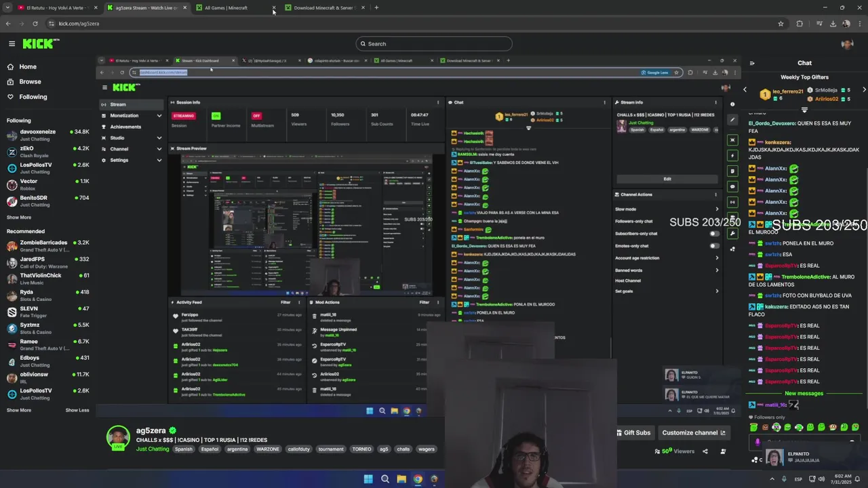Click purple chat identity icon in message box
Viewport: 868px width, 488px height.
[757, 443]
